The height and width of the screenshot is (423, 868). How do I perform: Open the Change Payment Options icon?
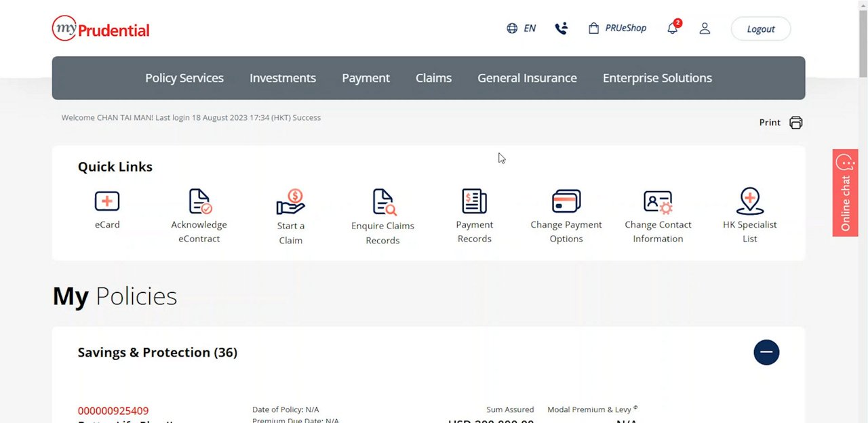(x=566, y=201)
